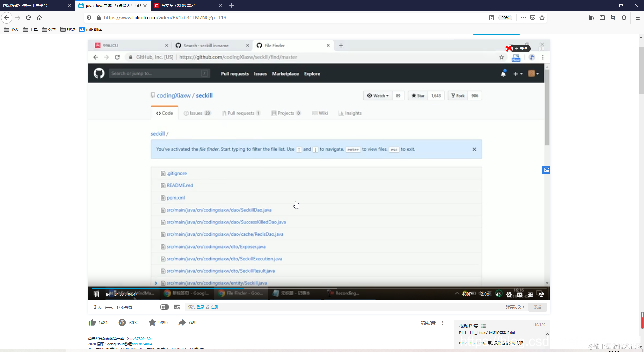Like the video with thumbs-up icon
This screenshot has height=352, width=644.
[x=92, y=323]
